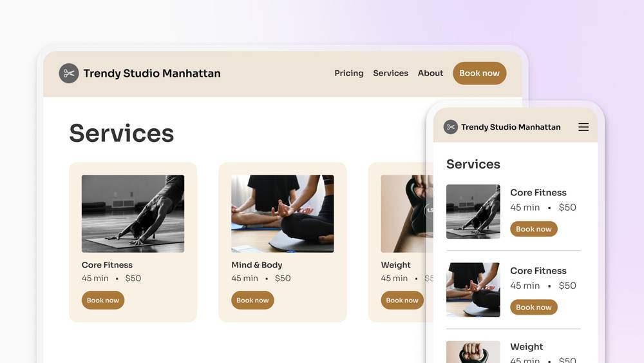Click the Trendy Studio Manhattan desktop title

[152, 73]
